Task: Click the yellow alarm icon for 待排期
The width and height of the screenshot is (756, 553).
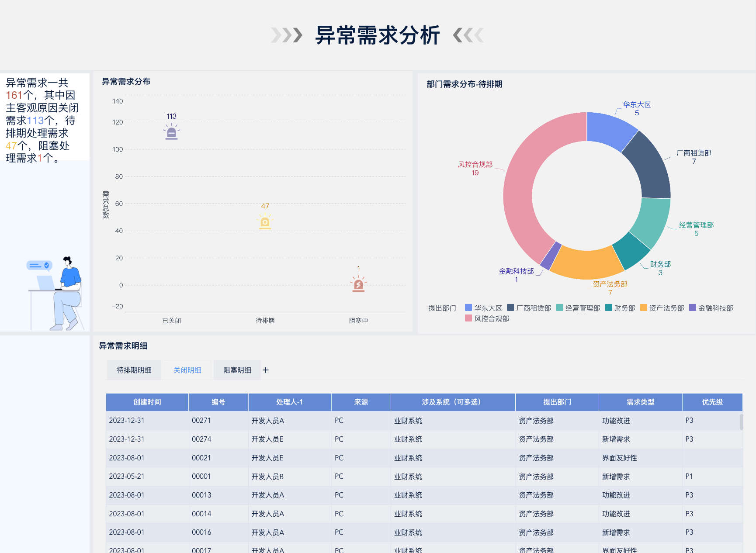Action: [x=265, y=222]
